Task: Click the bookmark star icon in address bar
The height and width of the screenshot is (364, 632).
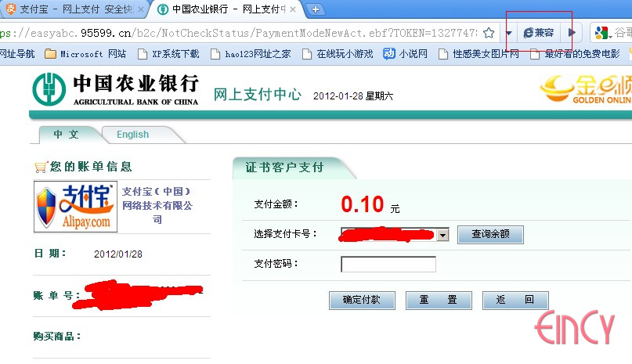Action: pyautogui.click(x=489, y=33)
